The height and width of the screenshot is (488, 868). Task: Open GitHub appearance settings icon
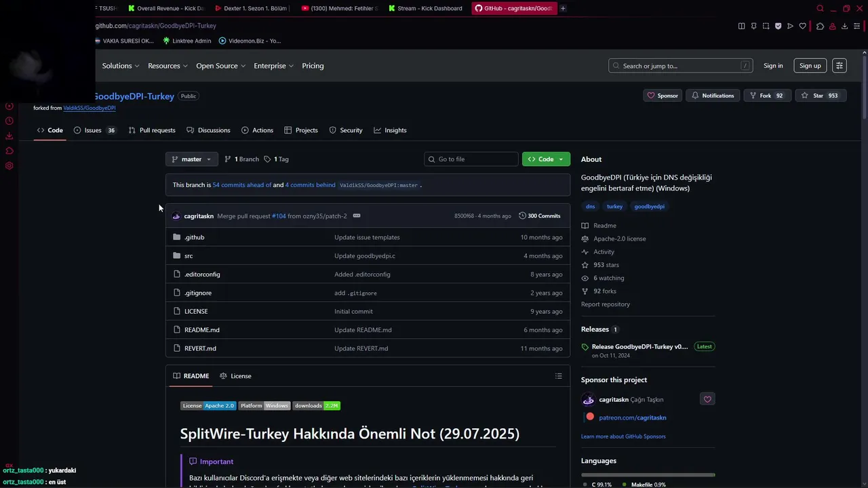coord(840,66)
